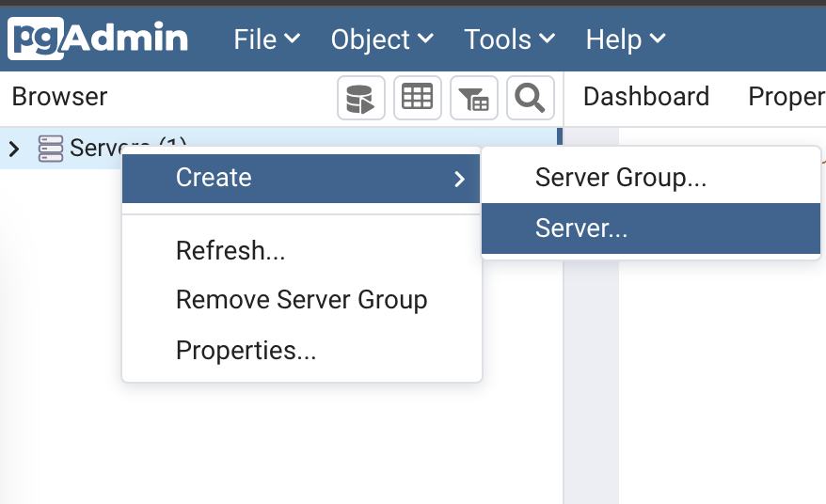This screenshot has width=826, height=504.
Task: Click the Create submenu arrow chevron
Action: [x=459, y=179]
